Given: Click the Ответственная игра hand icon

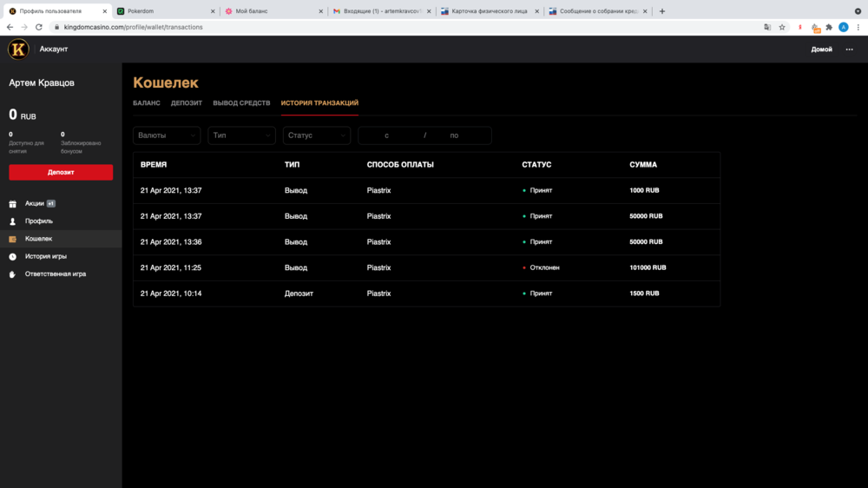Looking at the screenshot, I should 13,274.
